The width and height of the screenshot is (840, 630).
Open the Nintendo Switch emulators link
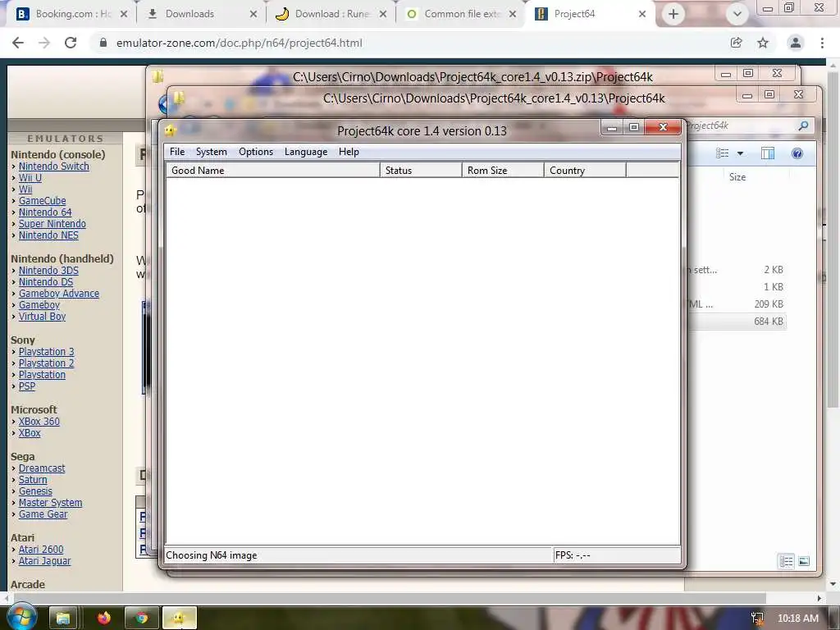click(x=54, y=166)
